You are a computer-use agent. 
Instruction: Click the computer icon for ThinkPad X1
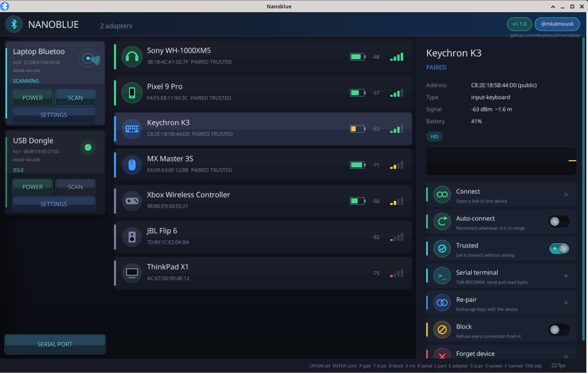pyautogui.click(x=132, y=273)
